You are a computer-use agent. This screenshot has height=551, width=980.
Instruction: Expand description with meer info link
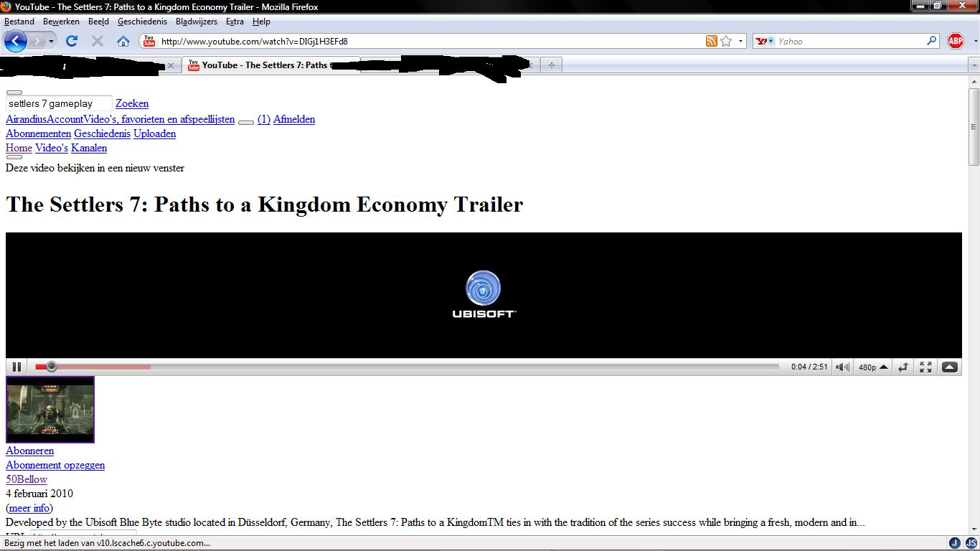click(29, 508)
